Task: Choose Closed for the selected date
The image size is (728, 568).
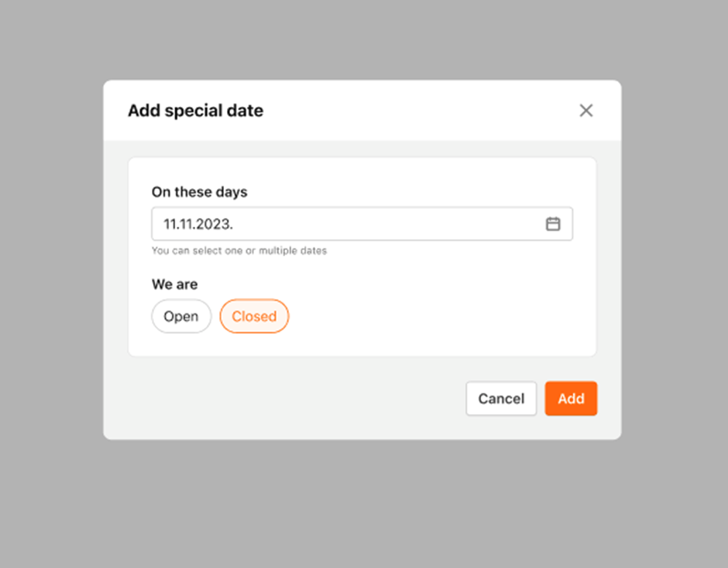Action: 254,316
